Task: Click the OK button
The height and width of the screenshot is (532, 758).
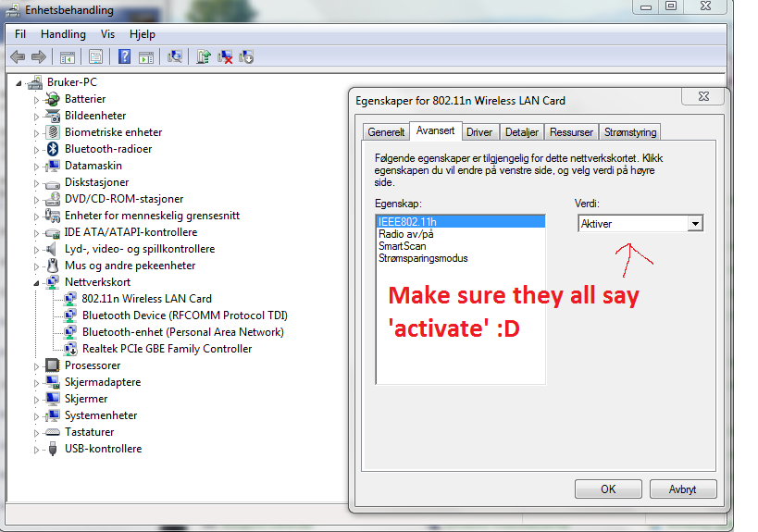Action: click(x=608, y=489)
